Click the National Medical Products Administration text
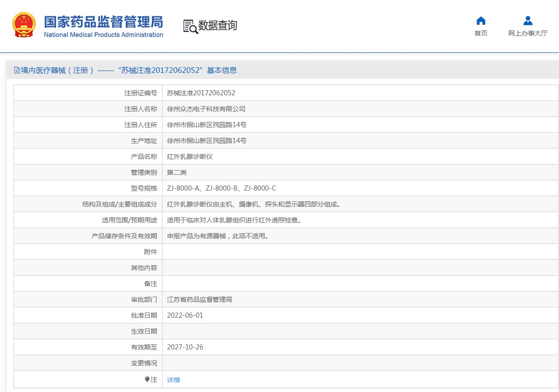 coord(103,35)
